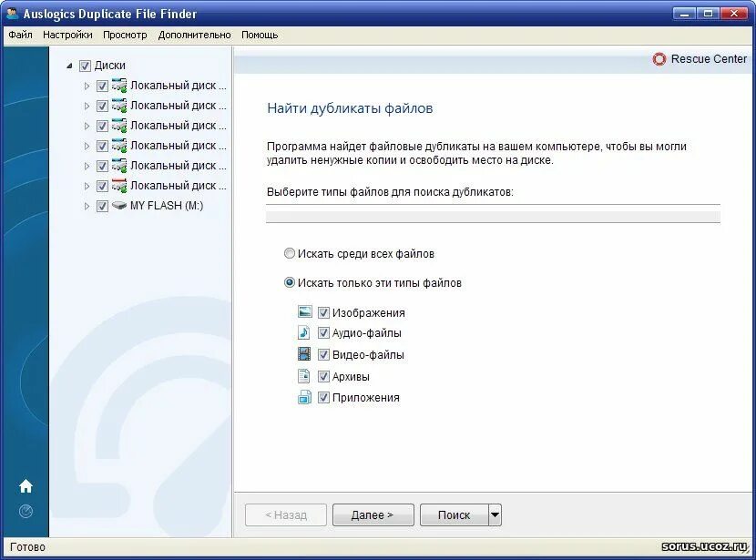Click the Изображения picture icon

[x=305, y=312]
